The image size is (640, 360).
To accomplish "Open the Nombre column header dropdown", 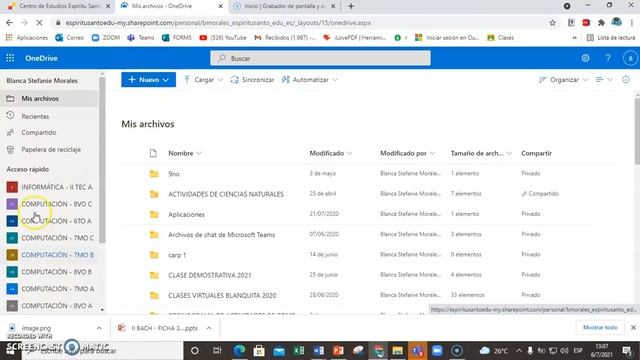I will 199,153.
